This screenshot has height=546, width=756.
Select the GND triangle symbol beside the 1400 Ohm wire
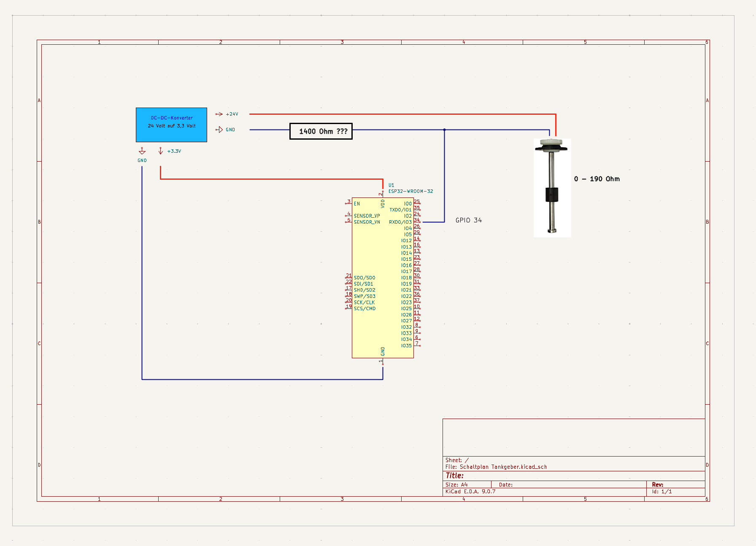219,130
